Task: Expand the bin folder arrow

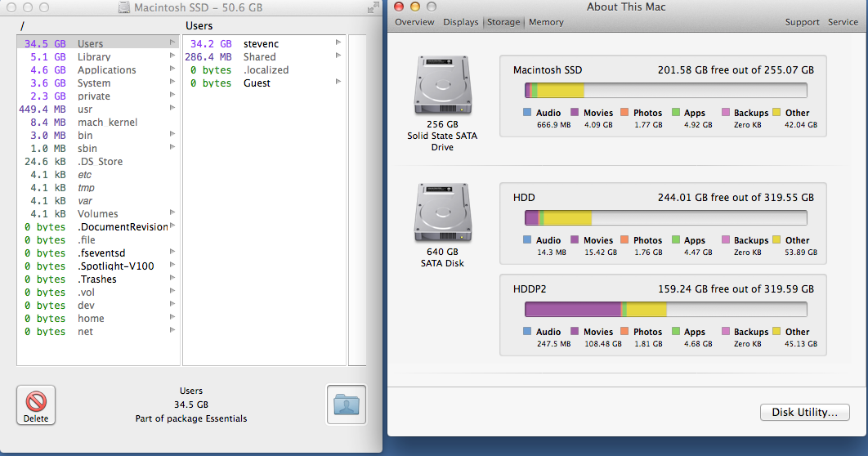Action: [x=172, y=134]
